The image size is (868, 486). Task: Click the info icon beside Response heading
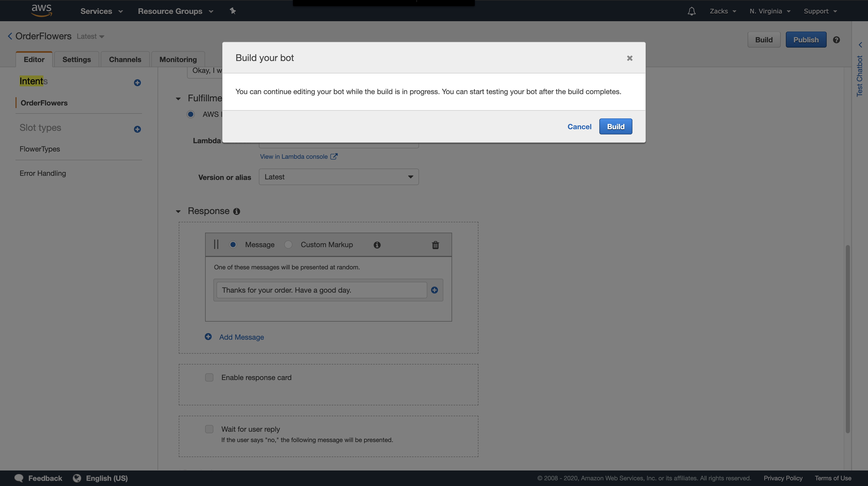[x=237, y=211]
